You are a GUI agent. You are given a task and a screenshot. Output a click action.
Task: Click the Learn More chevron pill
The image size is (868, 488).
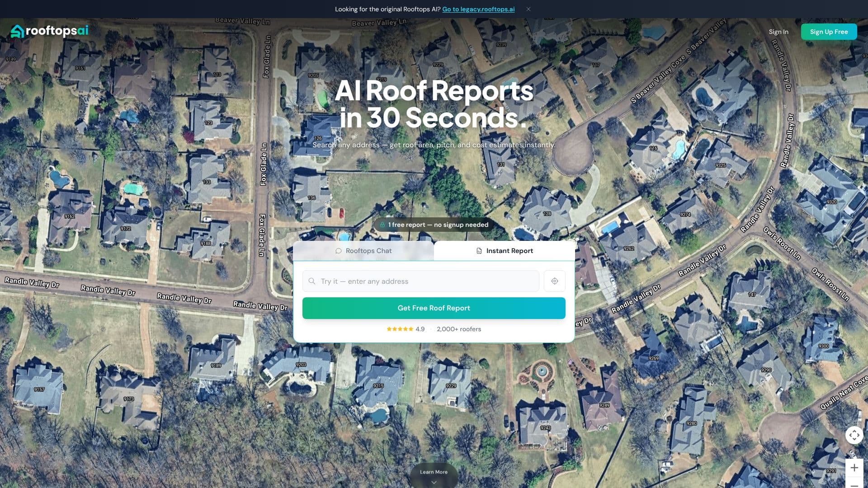pos(434,475)
